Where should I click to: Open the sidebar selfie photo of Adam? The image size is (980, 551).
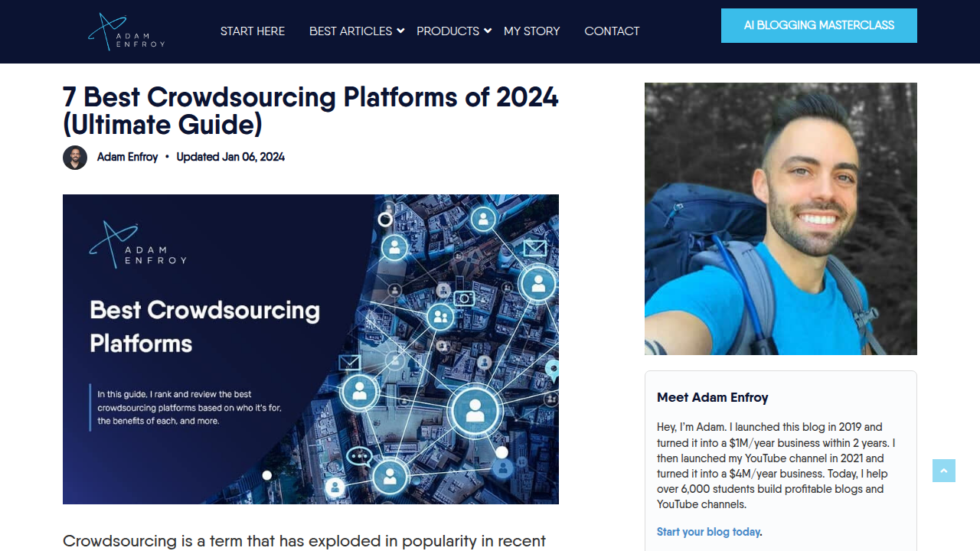tap(781, 219)
